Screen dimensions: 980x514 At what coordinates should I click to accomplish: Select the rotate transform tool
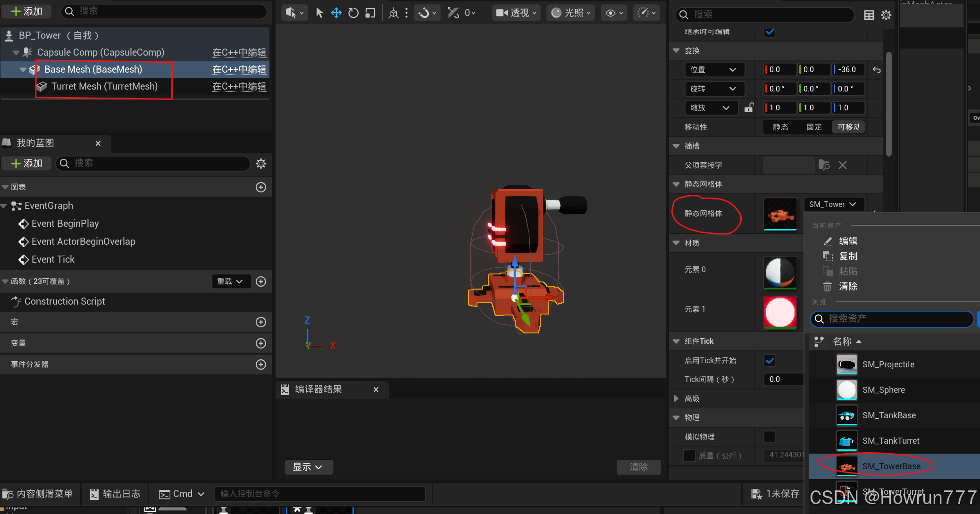353,13
